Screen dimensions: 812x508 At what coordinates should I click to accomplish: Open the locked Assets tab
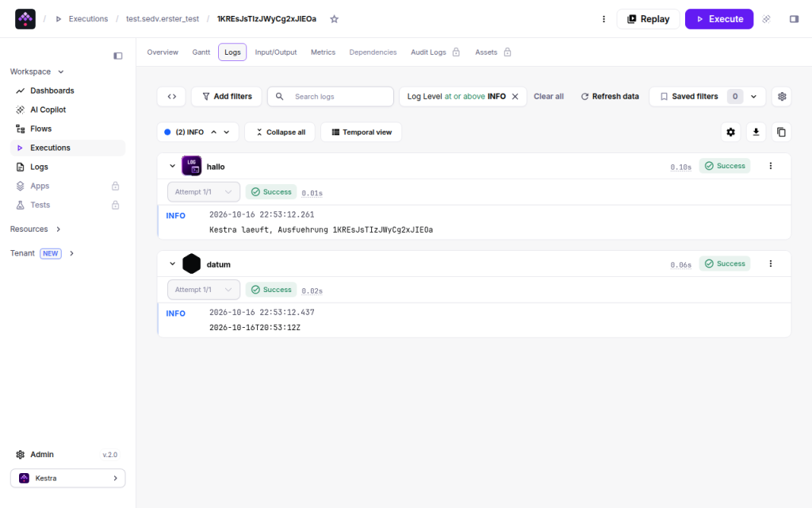493,52
